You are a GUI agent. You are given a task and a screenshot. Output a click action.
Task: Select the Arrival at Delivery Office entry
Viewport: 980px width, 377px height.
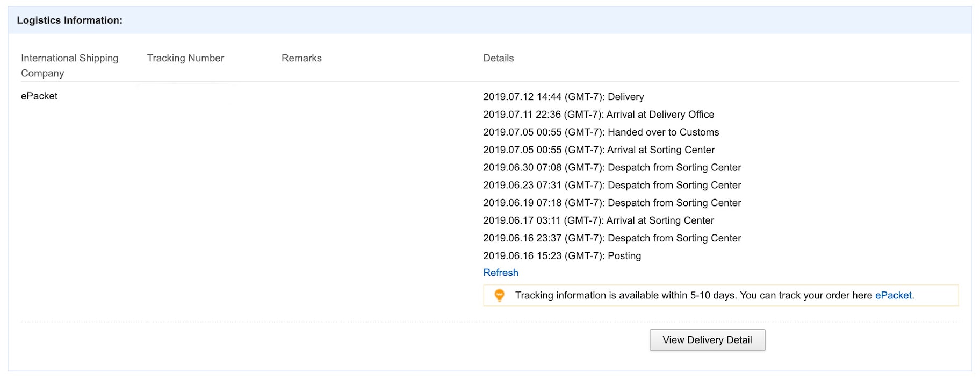[x=599, y=115]
